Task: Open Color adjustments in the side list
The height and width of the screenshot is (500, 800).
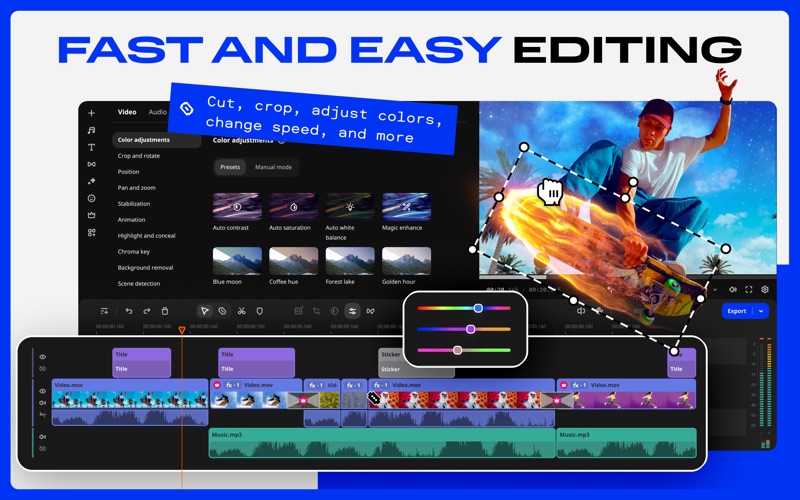Action: point(156,140)
